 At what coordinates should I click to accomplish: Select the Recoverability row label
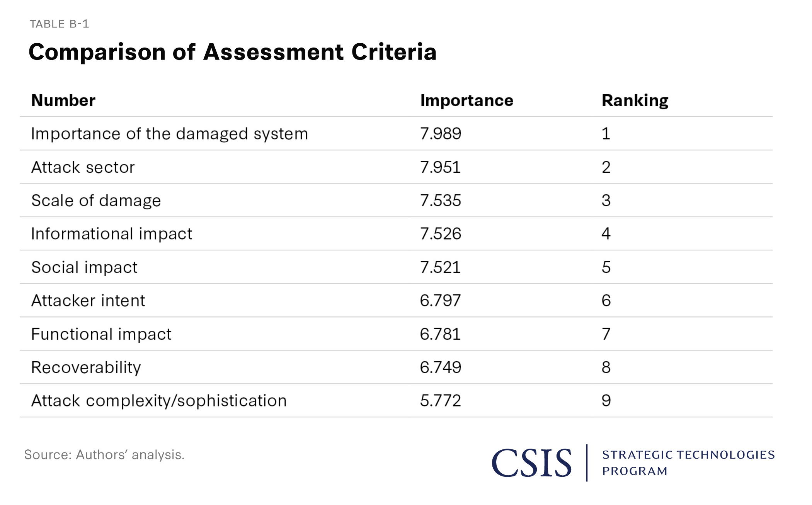[x=86, y=367]
